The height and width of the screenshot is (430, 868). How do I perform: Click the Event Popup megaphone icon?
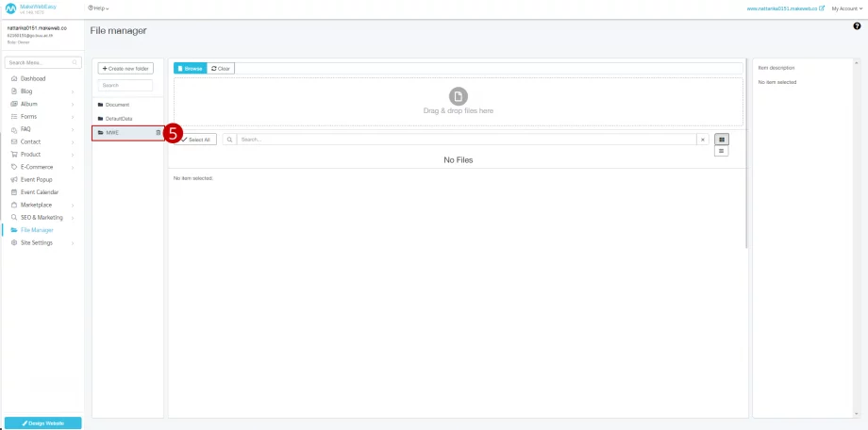click(x=14, y=180)
